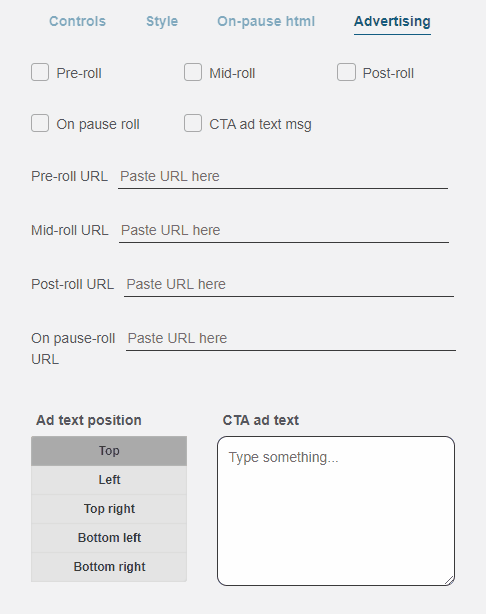Click the Advertising tab
This screenshot has width=486, height=614.
coord(392,22)
